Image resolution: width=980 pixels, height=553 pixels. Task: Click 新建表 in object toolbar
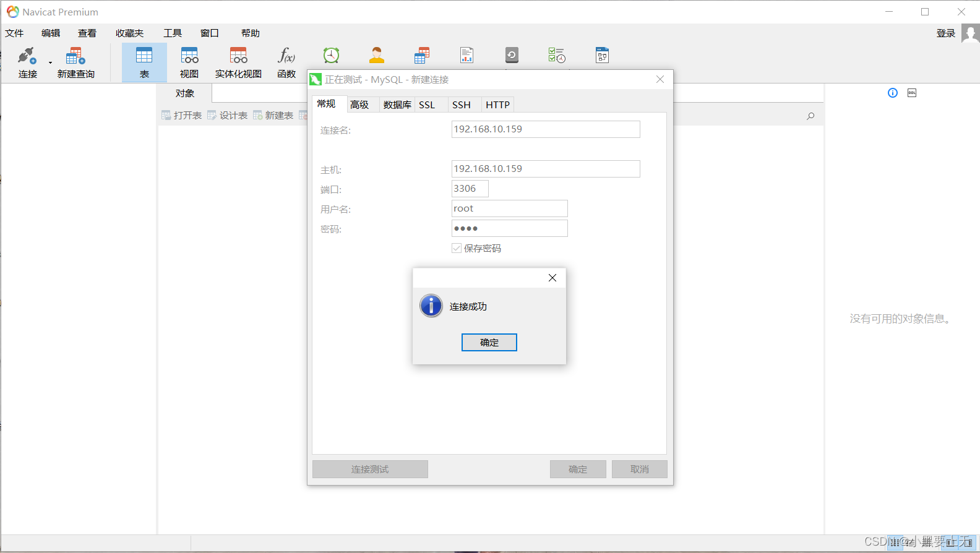(273, 116)
